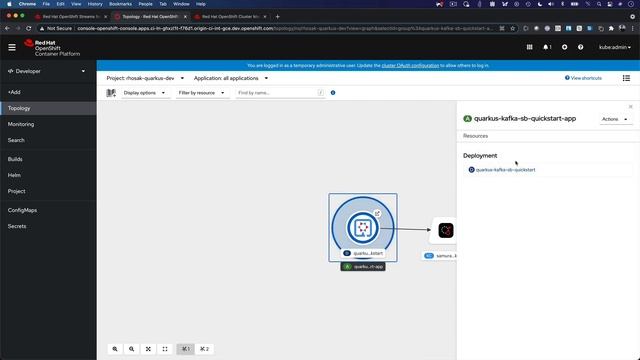The height and width of the screenshot is (360, 640).
Task: Click the View shortcuts link
Action: click(x=583, y=78)
